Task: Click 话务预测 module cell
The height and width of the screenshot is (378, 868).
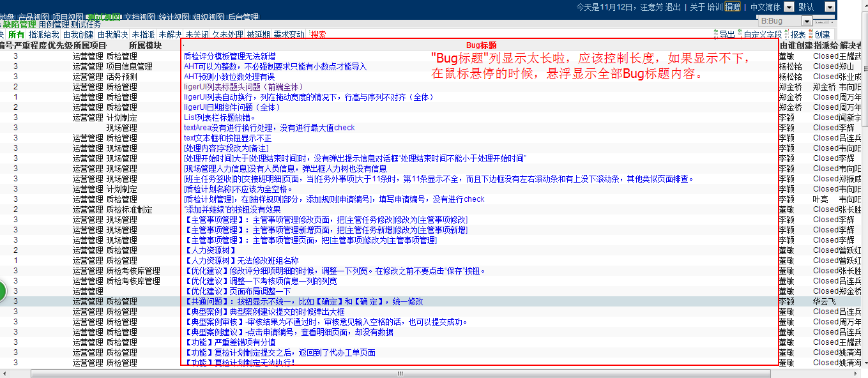Action: (x=121, y=77)
